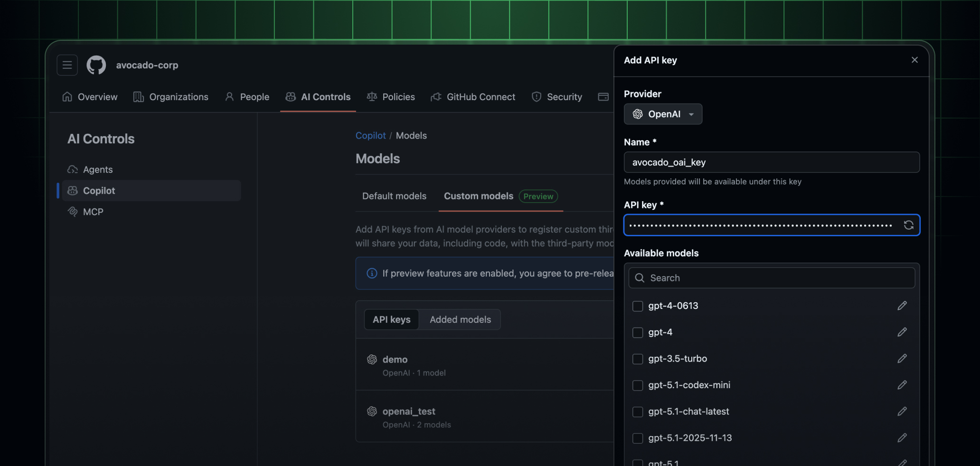Click the info icon in preview features banner
Image resolution: width=980 pixels, height=466 pixels.
(371, 273)
